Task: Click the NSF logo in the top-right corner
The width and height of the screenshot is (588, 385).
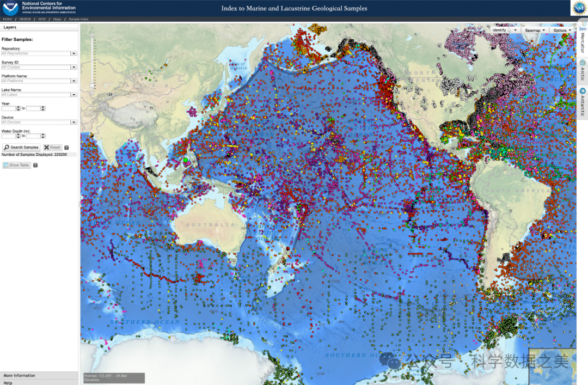Action: [579, 8]
